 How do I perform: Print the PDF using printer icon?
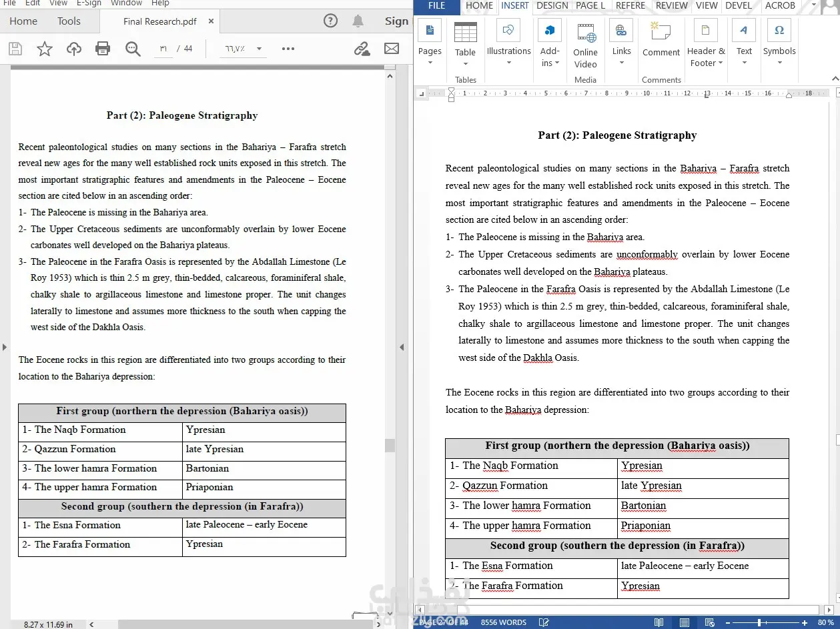pos(103,49)
